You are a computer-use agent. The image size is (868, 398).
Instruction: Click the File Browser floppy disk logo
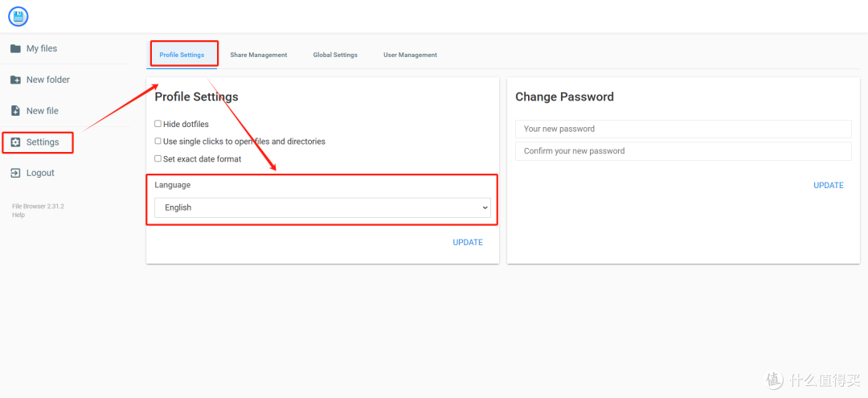click(x=18, y=16)
